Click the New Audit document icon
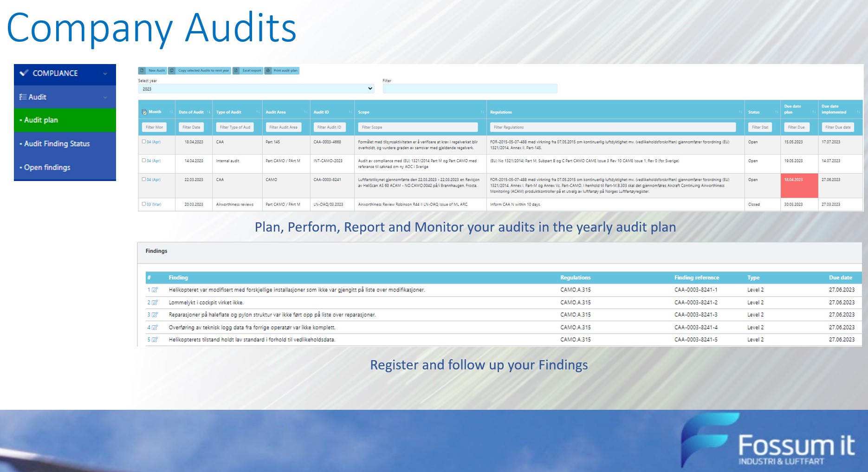868x472 pixels. pos(142,71)
